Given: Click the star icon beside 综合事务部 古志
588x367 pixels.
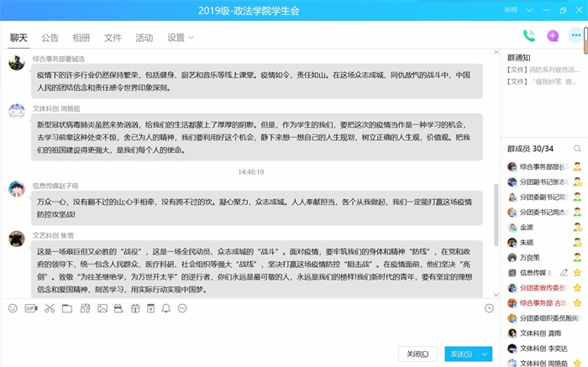Looking at the screenshot, I should (577, 302).
